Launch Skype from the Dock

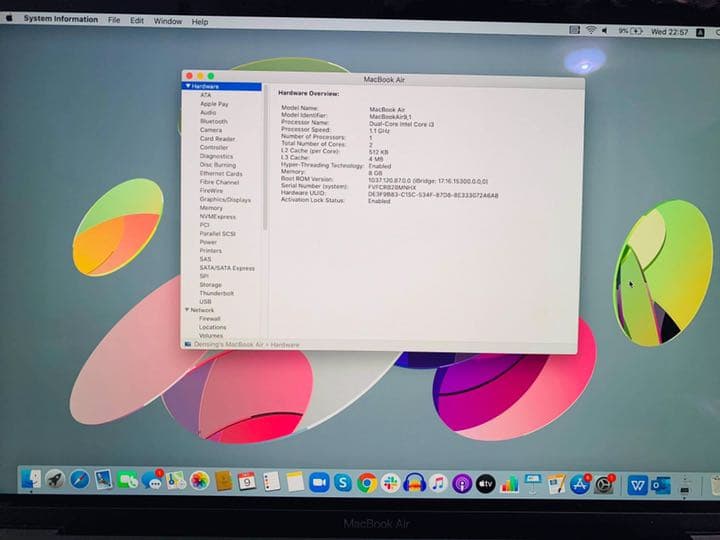(x=343, y=483)
